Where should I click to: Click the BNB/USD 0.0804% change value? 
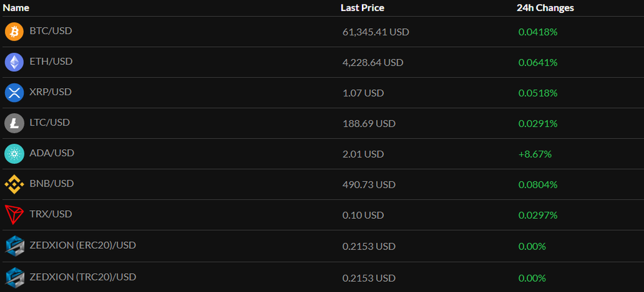pyautogui.click(x=538, y=185)
